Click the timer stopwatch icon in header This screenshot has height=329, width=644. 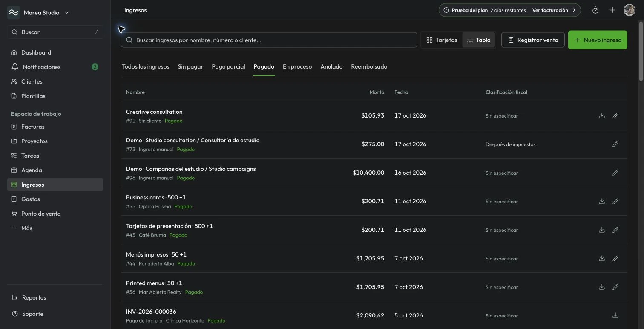[x=595, y=10]
